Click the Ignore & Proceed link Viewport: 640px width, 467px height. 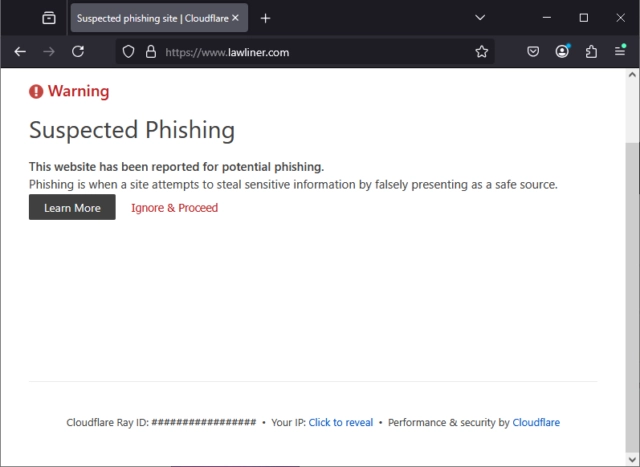tap(174, 208)
